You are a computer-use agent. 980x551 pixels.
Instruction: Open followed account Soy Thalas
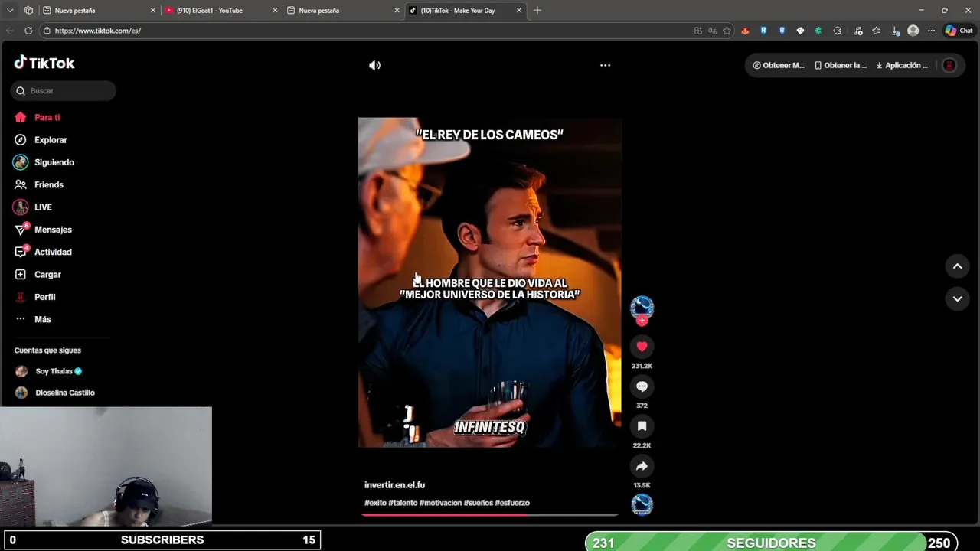point(54,371)
